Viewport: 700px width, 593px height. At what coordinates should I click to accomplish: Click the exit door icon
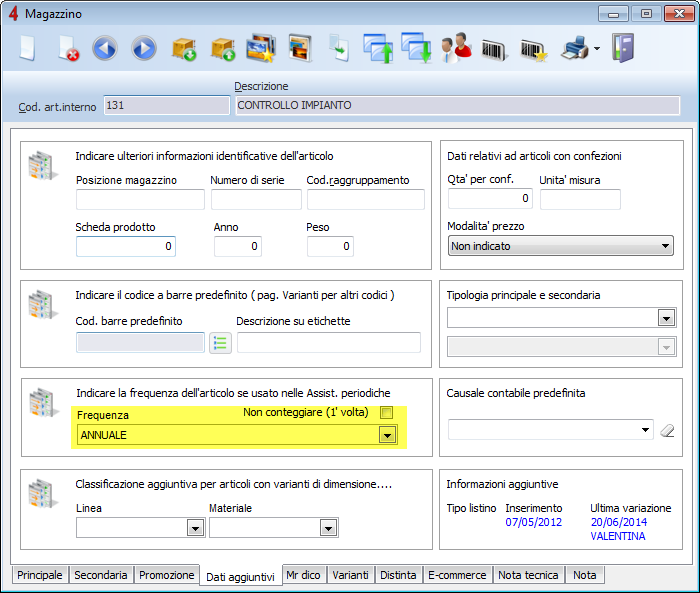623,48
